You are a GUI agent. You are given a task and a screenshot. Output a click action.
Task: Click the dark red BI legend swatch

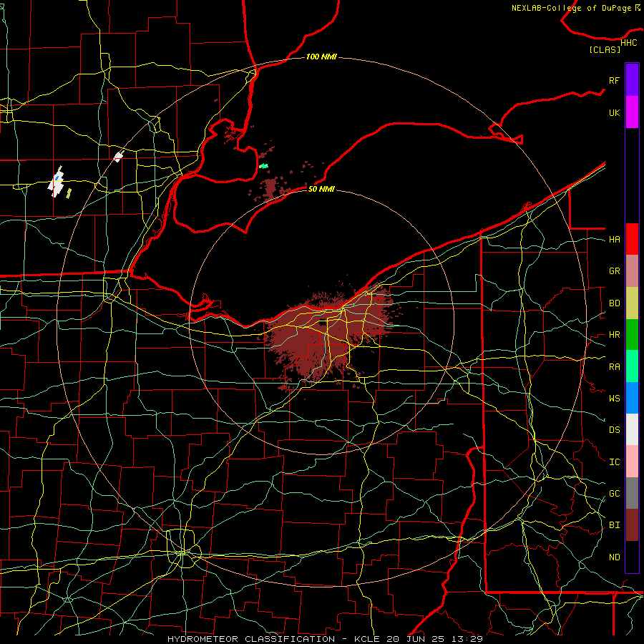pos(632,525)
